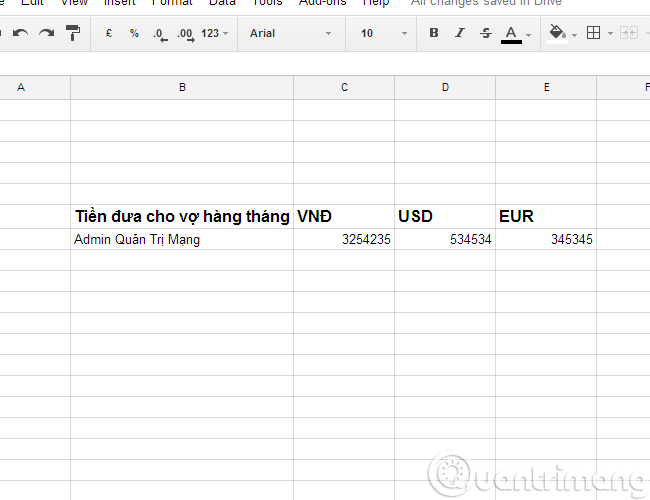This screenshot has height=500, width=650.
Task: Open the View menu
Action: (74, 2)
